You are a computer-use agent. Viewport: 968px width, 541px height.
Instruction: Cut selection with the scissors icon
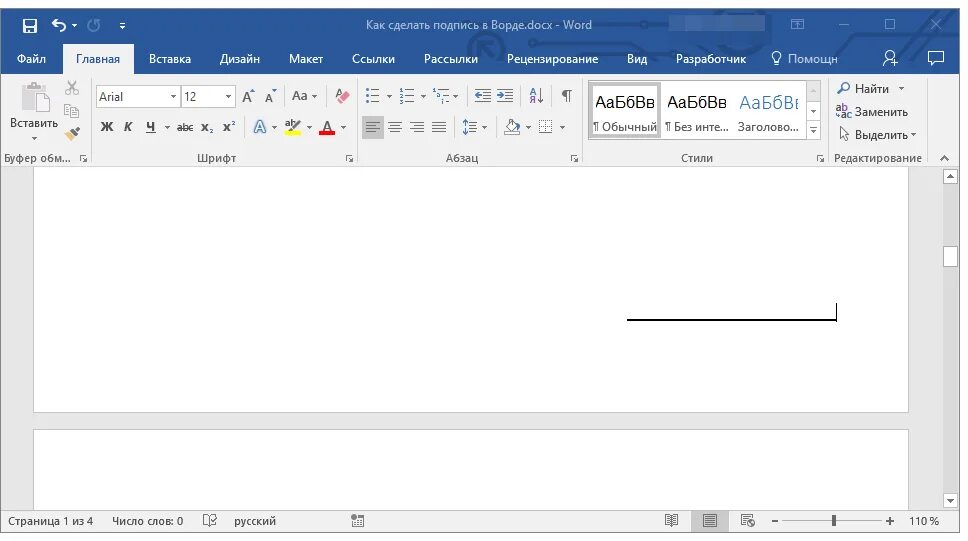click(72, 88)
